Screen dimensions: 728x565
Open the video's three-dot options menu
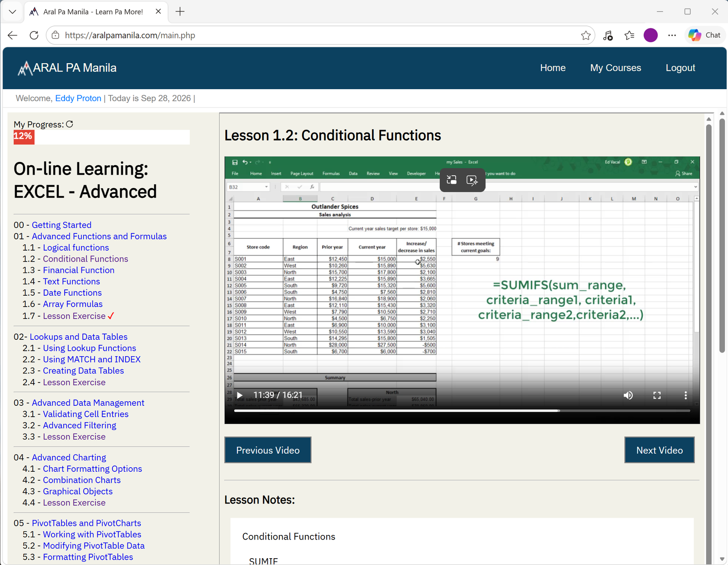coord(686,395)
